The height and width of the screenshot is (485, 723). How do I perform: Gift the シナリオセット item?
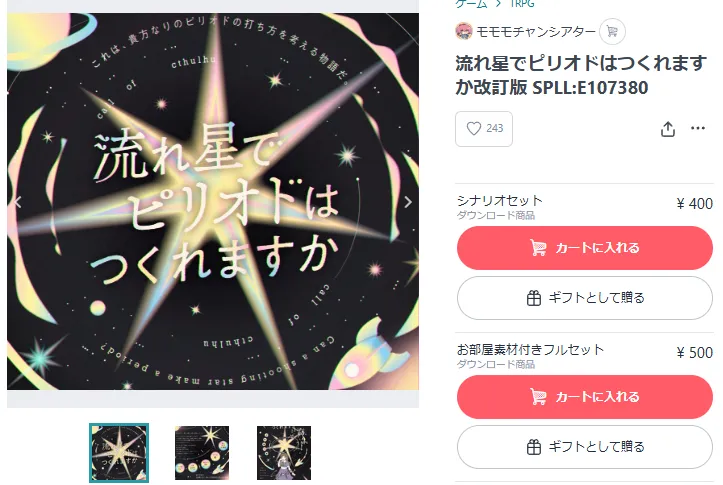click(x=585, y=298)
